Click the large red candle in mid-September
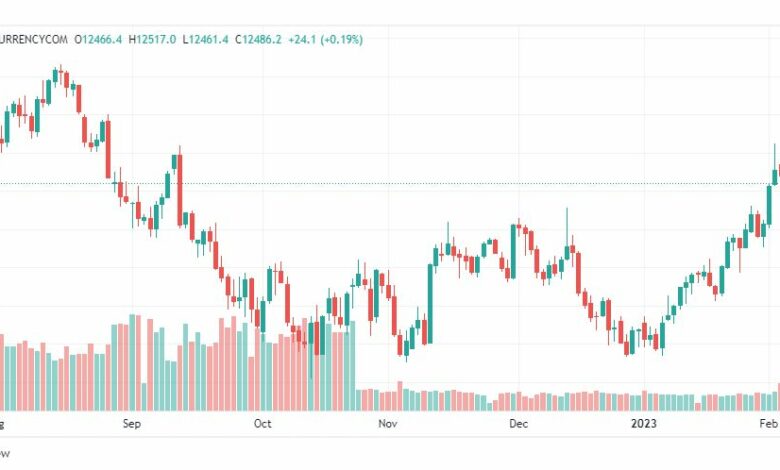 coord(180,190)
